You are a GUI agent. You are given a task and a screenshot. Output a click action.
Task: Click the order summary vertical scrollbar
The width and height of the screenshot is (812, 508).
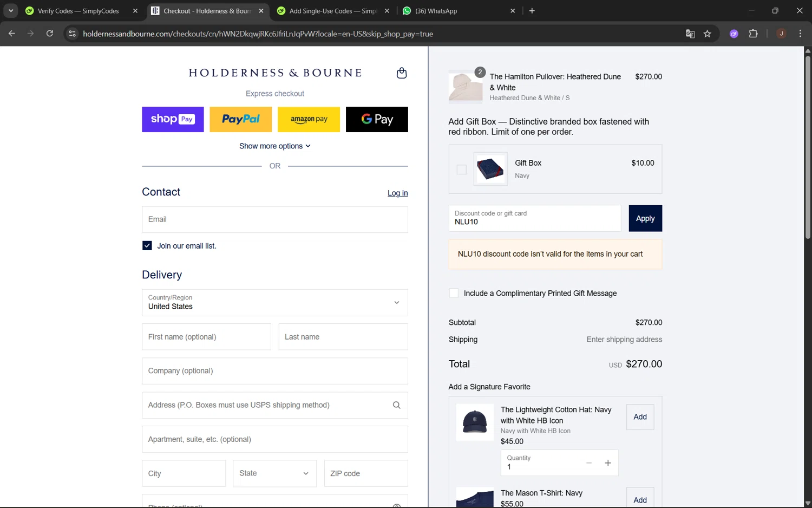(808, 146)
